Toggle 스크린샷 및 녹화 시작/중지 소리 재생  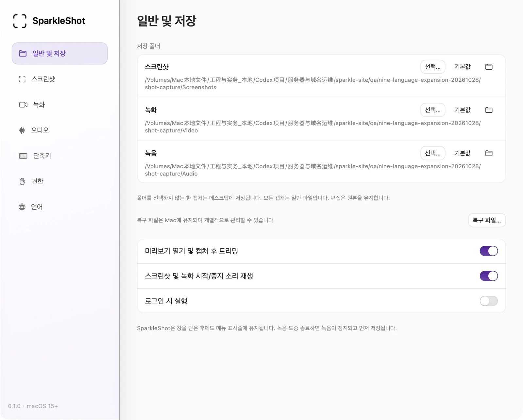pyautogui.click(x=489, y=276)
